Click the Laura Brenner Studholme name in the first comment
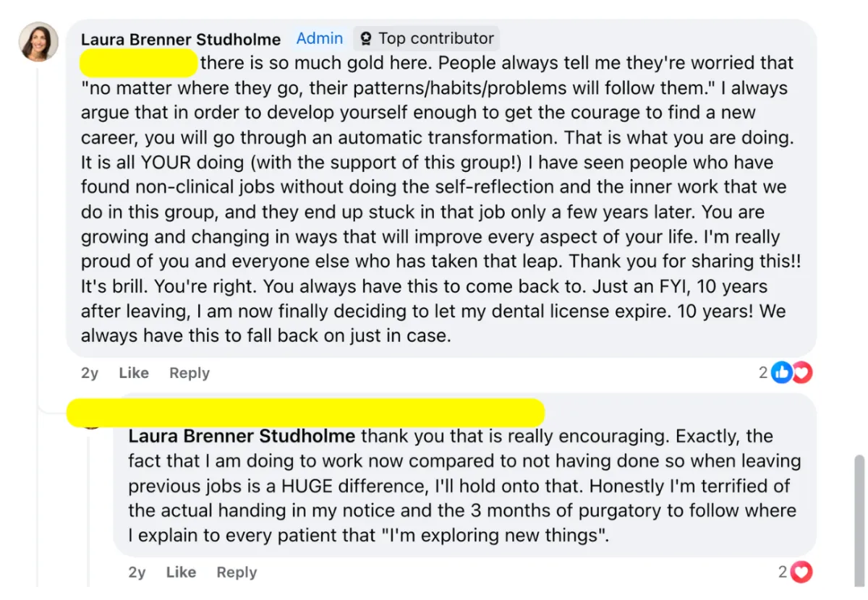This screenshot has width=868, height=600. [x=181, y=39]
